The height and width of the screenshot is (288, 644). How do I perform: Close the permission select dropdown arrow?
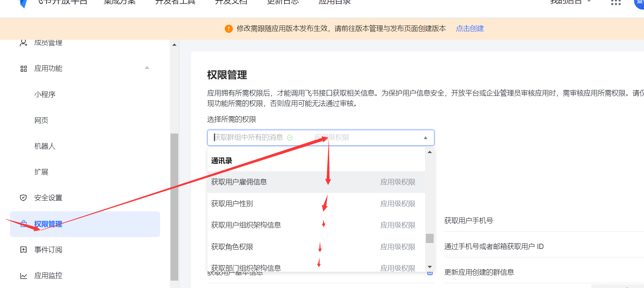point(426,138)
